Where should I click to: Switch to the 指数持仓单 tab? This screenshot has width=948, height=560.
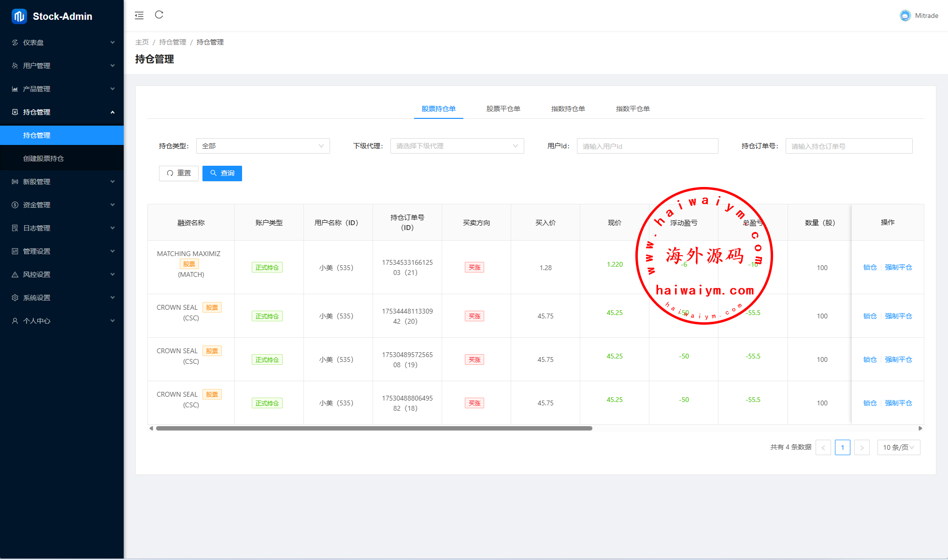(568, 109)
